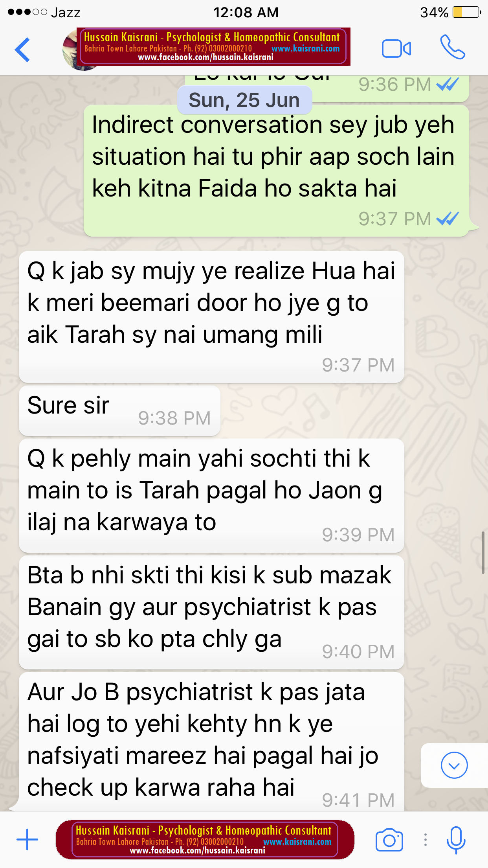Tap the chat scrollbar indicator
This screenshot has width=488, height=868.
pos(483,552)
